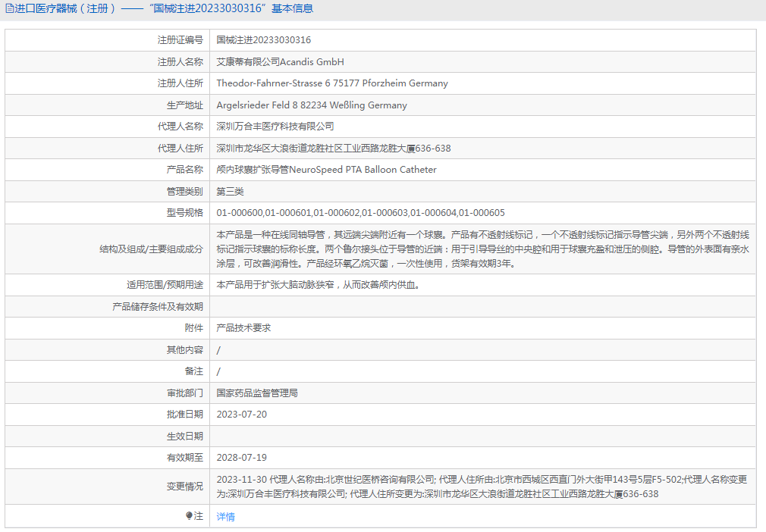Click the 产品名称 label
This screenshot has height=532, width=766.
[x=184, y=170]
